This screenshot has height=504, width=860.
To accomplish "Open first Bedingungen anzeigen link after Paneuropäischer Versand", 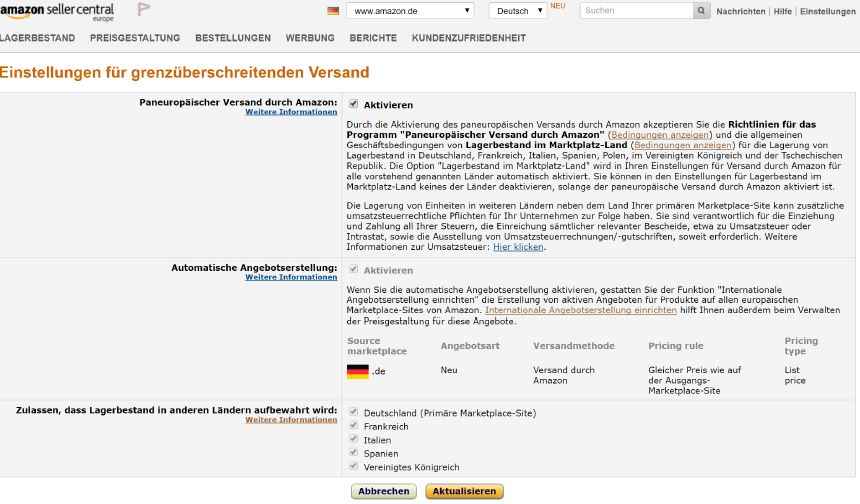I will 660,135.
